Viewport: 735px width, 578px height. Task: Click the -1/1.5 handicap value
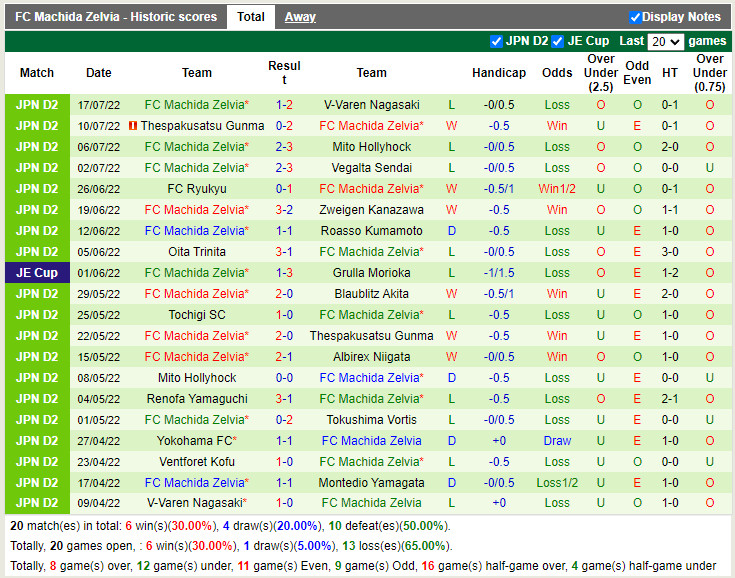click(x=499, y=273)
